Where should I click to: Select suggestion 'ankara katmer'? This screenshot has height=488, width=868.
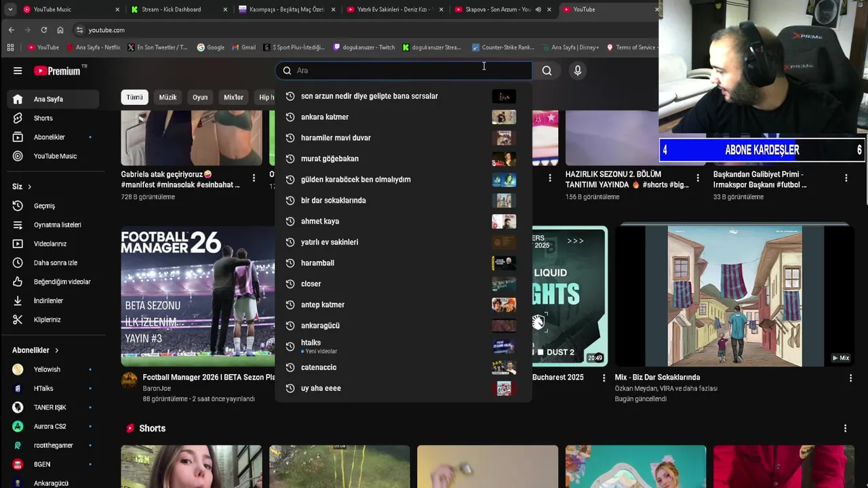403,117
